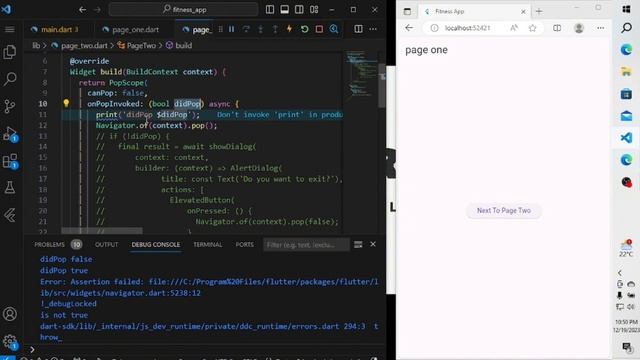Open the Testing flask view

coord(10,187)
